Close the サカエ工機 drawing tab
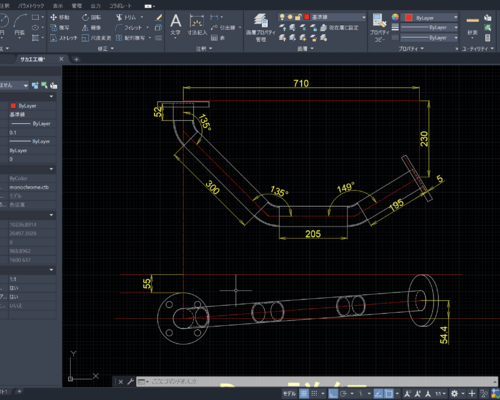 pos(61,59)
